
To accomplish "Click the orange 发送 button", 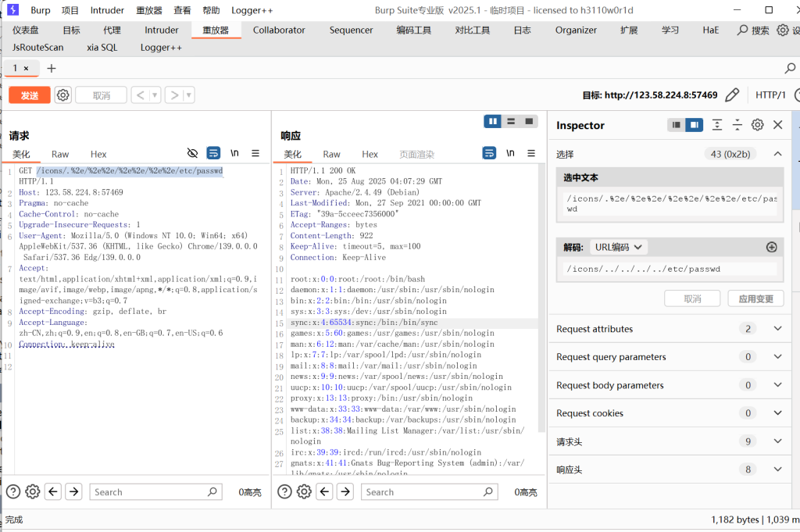I will [30, 95].
